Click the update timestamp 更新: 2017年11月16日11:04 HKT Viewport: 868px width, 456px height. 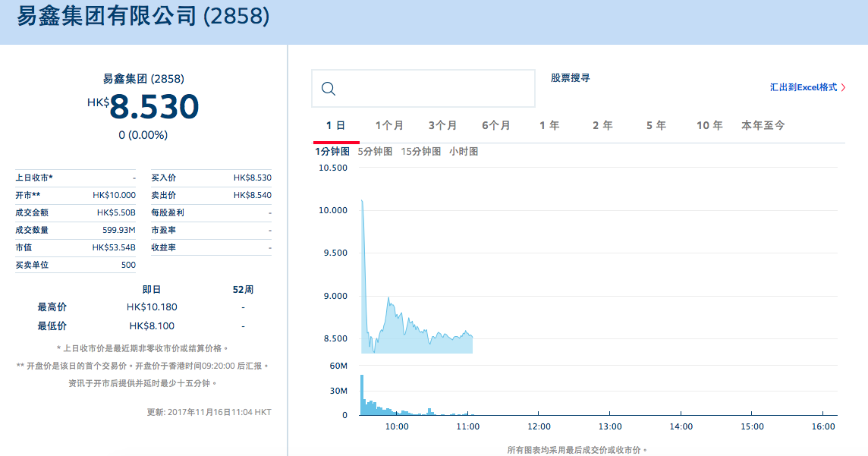(x=209, y=412)
